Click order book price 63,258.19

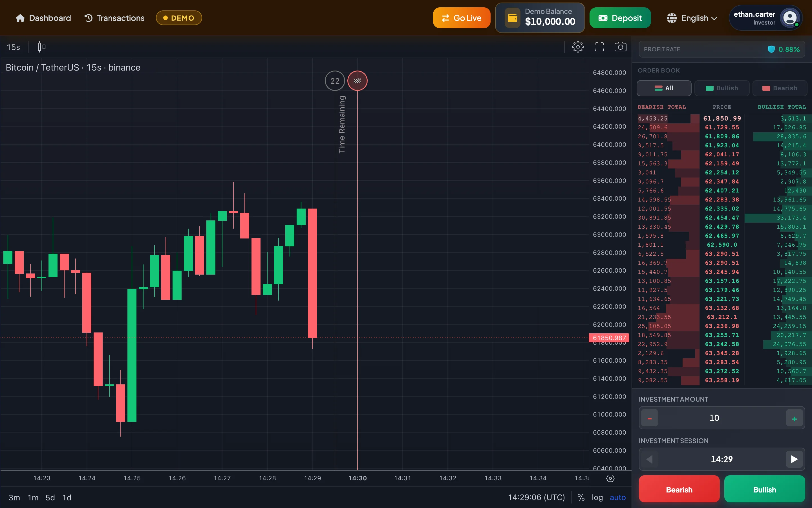pyautogui.click(x=722, y=380)
